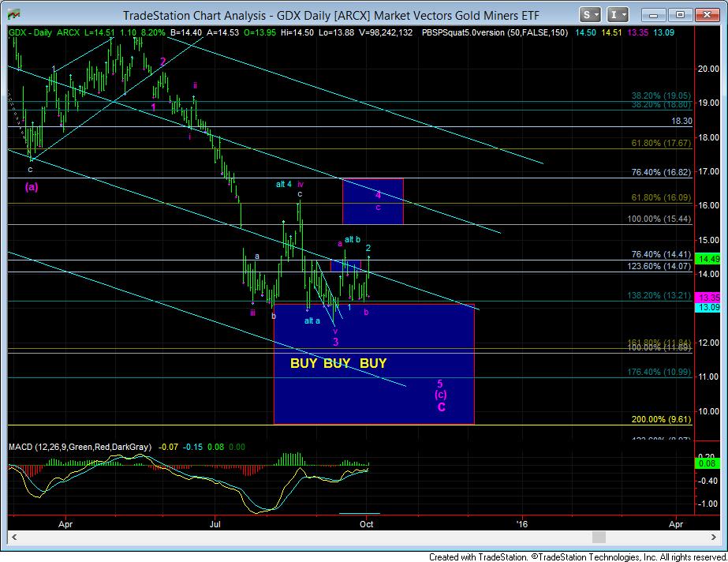Click the 18.30 price level label

[681, 121]
